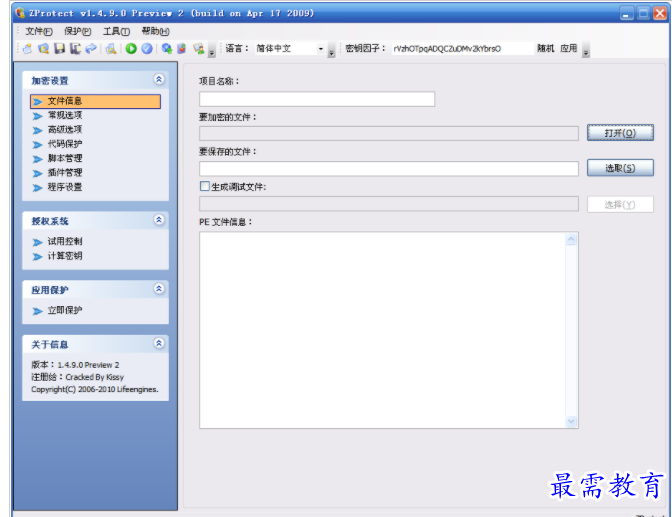The height and width of the screenshot is (517, 672).
Task: Click the 应用 apply key button
Action: coord(569,48)
